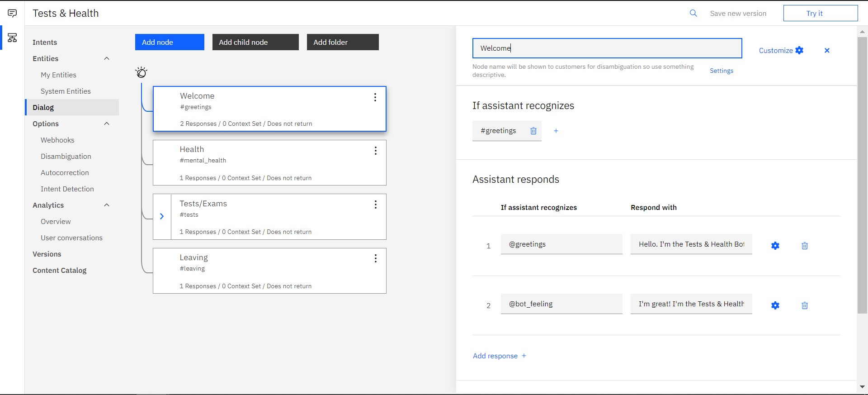Collapse the Entities sidebar section
This screenshot has height=395, width=868.
point(107,58)
